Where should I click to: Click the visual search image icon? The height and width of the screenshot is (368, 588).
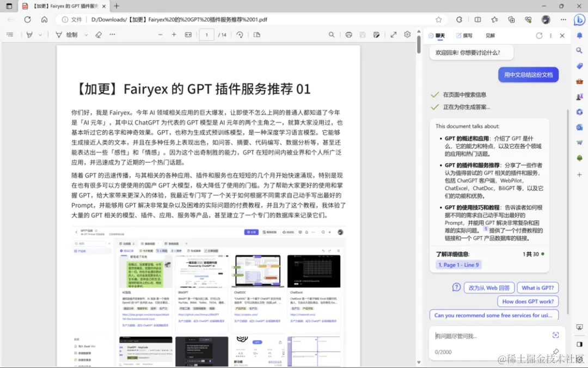pyautogui.click(x=556, y=335)
